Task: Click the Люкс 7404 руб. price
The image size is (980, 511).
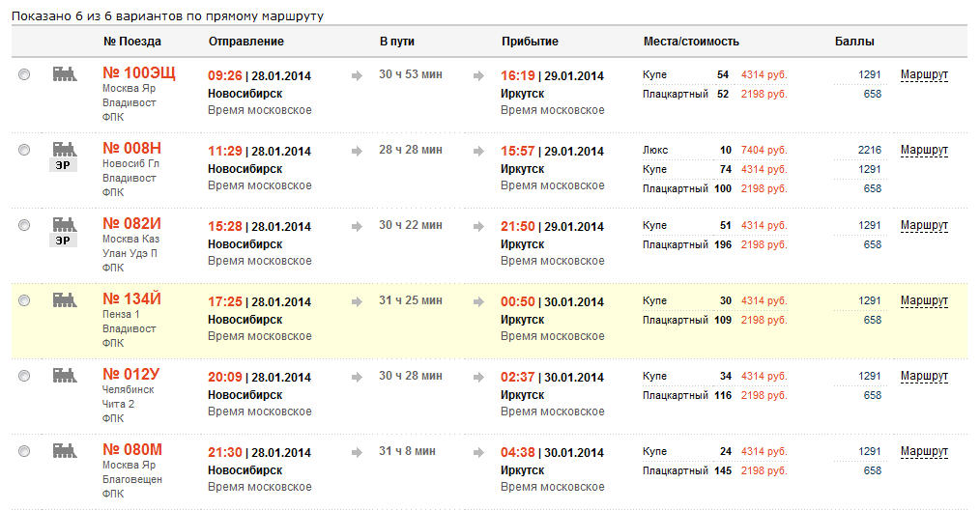Action: [x=764, y=151]
